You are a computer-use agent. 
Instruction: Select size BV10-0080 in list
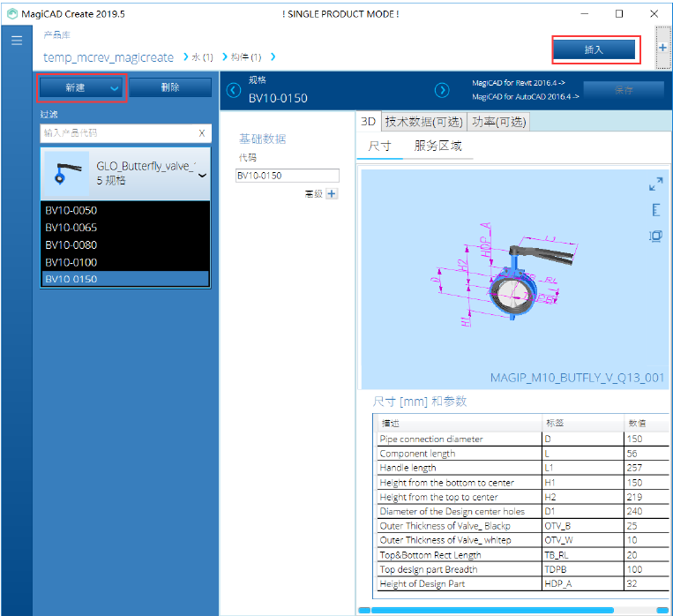click(125, 244)
